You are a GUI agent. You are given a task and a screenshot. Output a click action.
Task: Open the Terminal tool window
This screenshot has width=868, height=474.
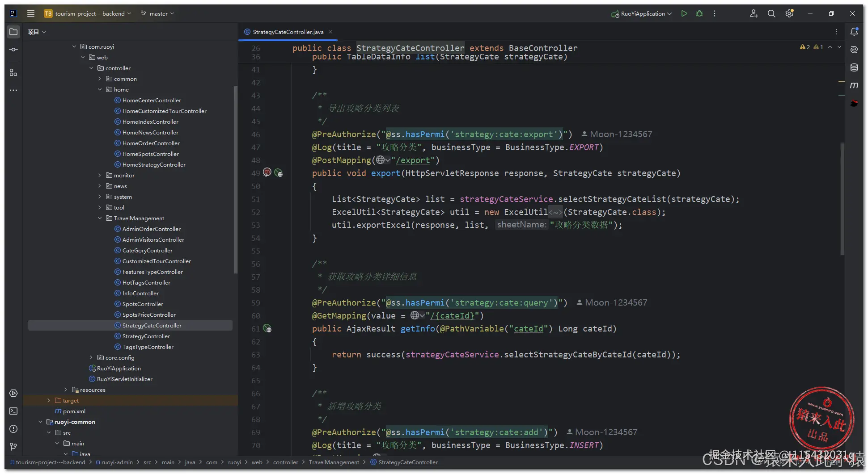click(x=13, y=411)
